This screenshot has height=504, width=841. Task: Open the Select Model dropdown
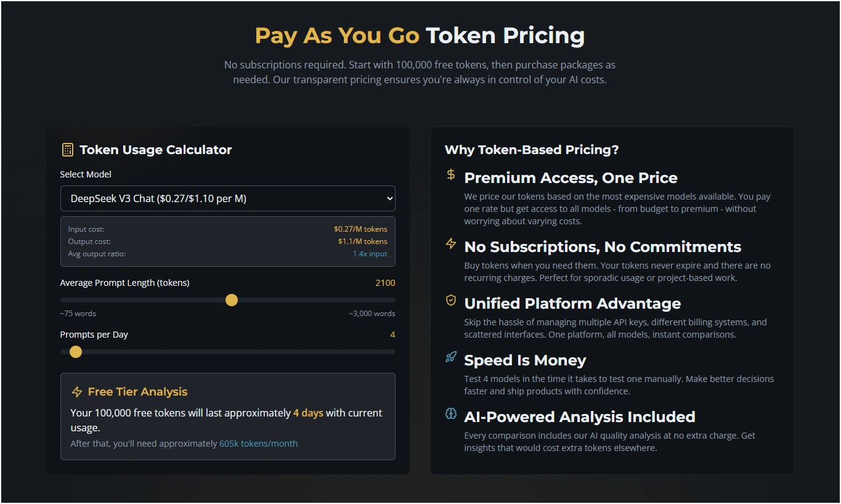[x=228, y=198]
